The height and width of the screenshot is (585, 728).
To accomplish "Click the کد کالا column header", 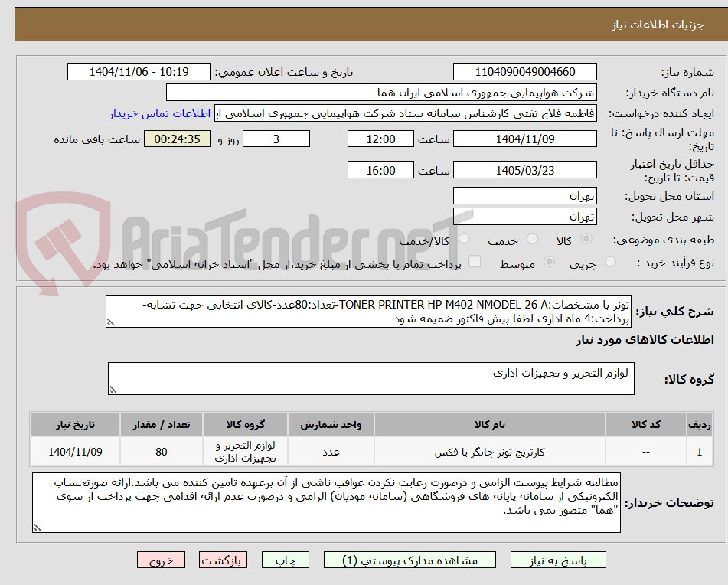I will coord(646,425).
